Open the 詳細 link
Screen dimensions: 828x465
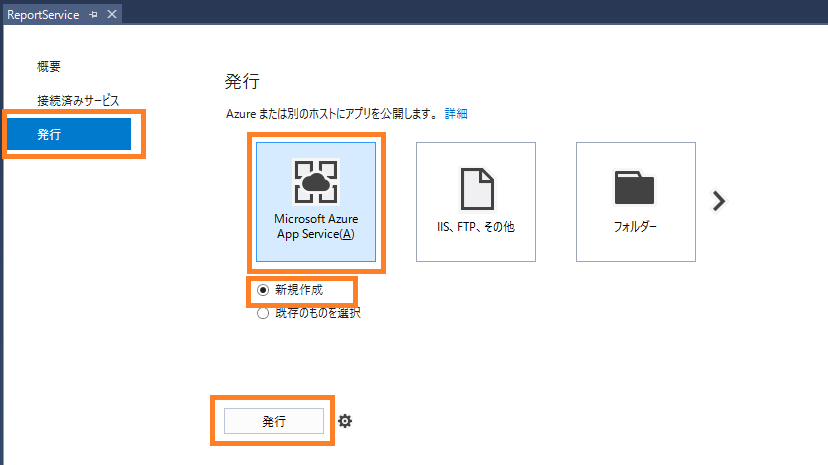coord(456,113)
